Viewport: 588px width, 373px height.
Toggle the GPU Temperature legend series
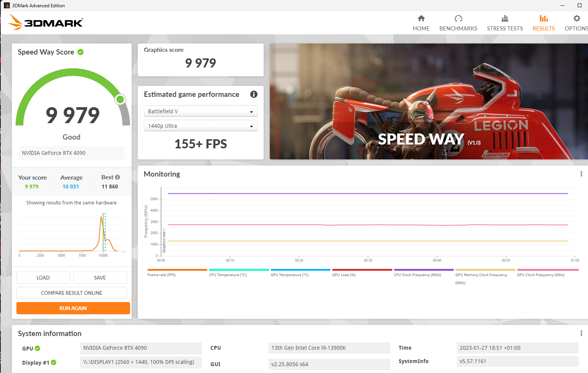300,273
